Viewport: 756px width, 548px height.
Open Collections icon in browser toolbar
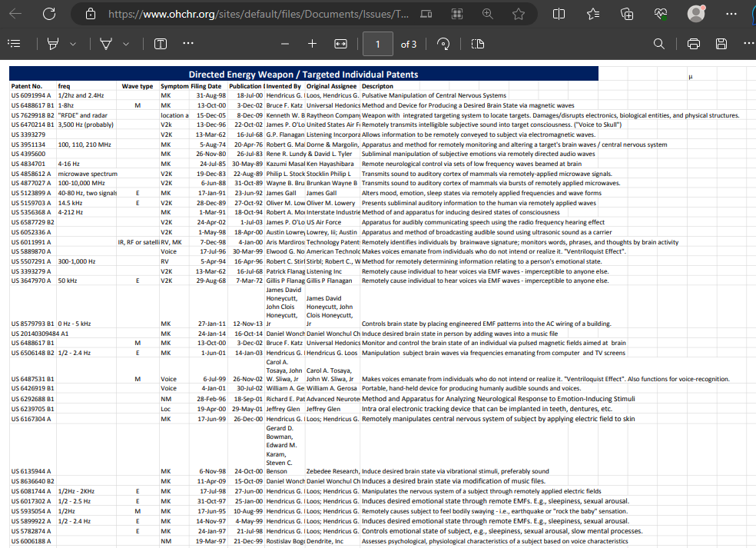(x=627, y=14)
